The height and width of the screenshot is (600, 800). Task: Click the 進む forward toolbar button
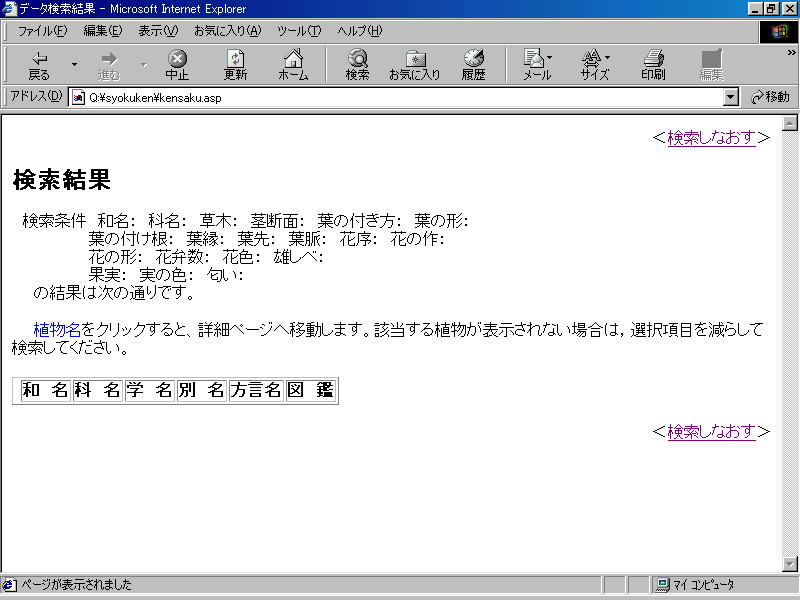coord(109,65)
